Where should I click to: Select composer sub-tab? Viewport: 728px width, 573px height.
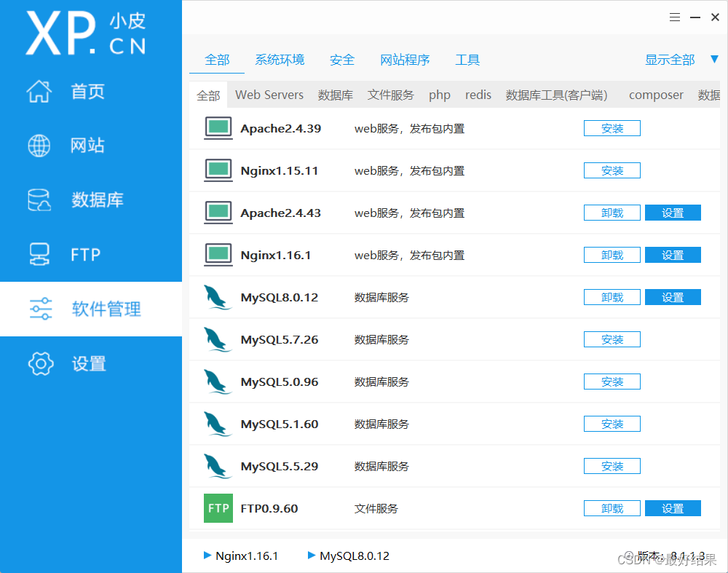[656, 95]
